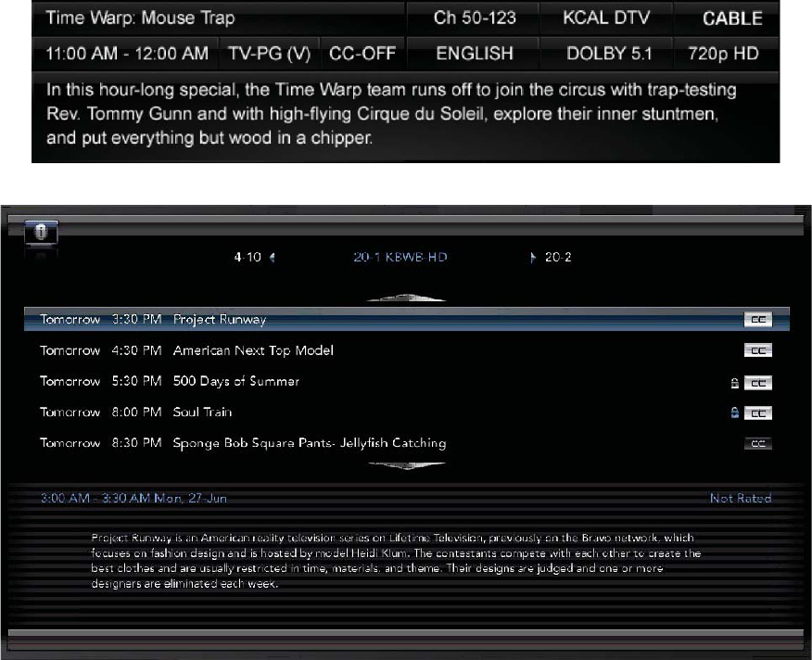Select the Soul Train 8:00 PM listing

pos(407,412)
